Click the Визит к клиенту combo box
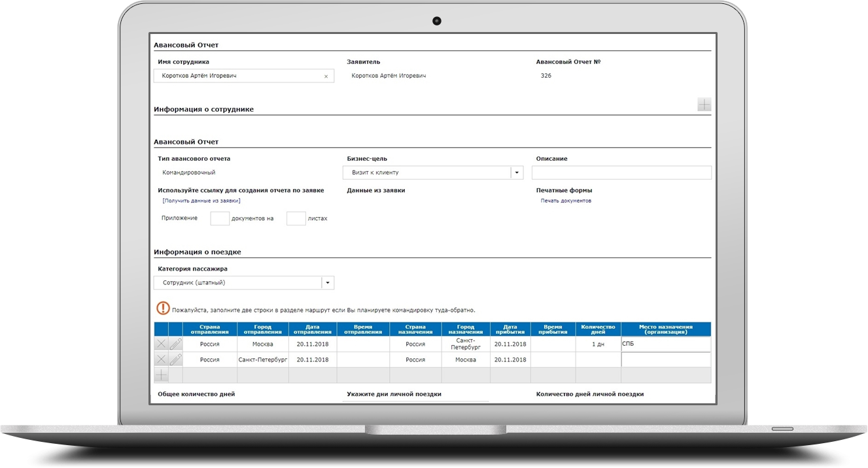 (x=426, y=173)
